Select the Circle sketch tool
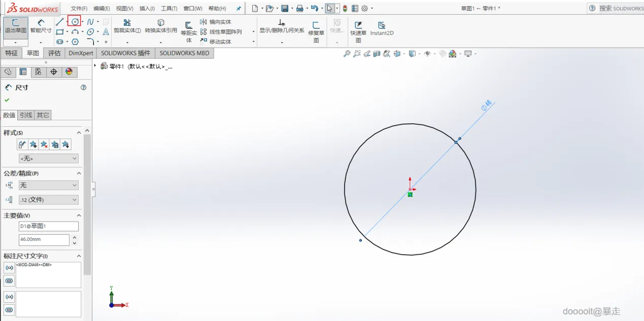 pos(74,22)
